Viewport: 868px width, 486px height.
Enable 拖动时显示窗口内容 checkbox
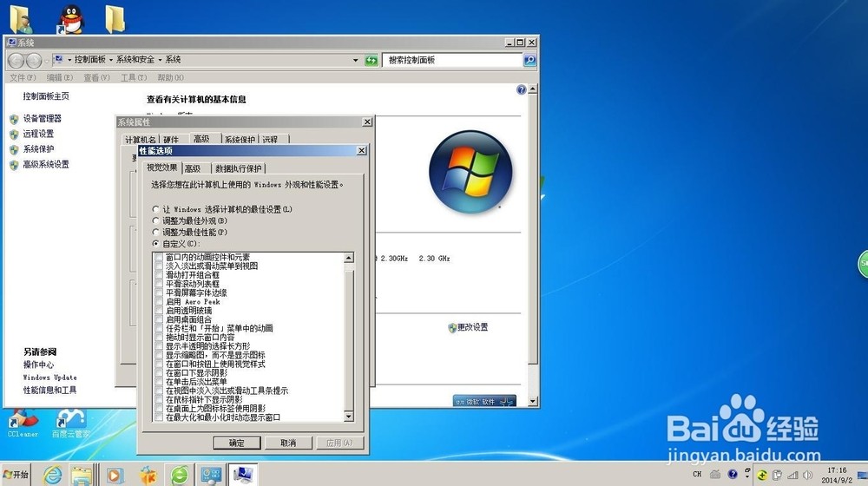click(x=159, y=337)
